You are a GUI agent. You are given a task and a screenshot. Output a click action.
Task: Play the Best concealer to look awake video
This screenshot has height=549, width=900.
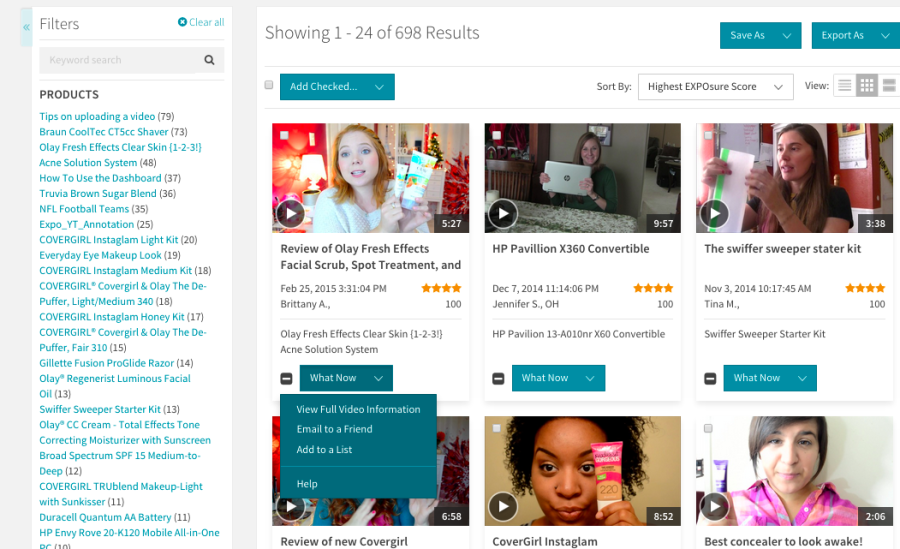[715, 507]
